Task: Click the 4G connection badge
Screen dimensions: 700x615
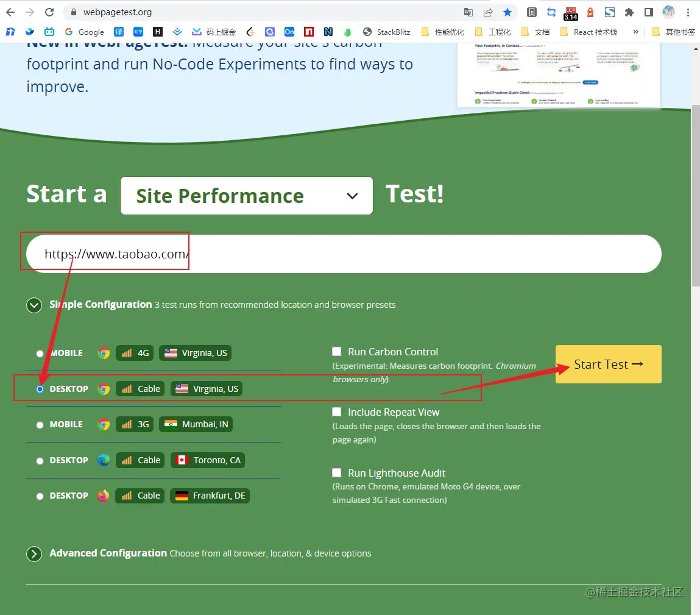Action: (135, 353)
